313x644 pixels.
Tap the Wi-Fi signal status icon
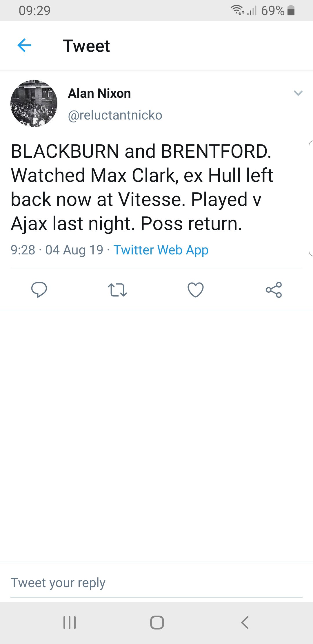pyautogui.click(x=237, y=11)
